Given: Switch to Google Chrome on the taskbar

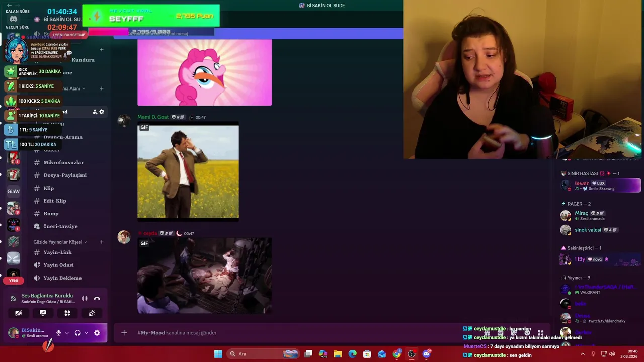Looking at the screenshot, I should pyautogui.click(x=397, y=354).
